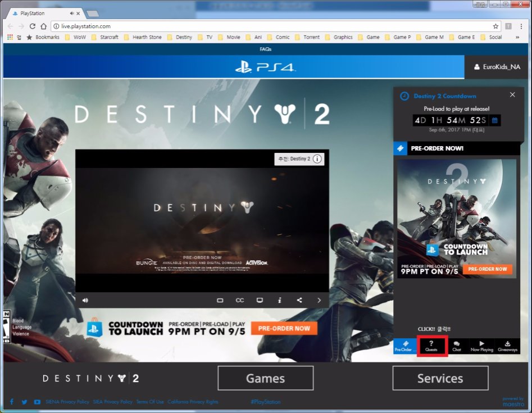Open EuroKids_NA account menu
Screen dimensions: 532x413
(x=497, y=67)
